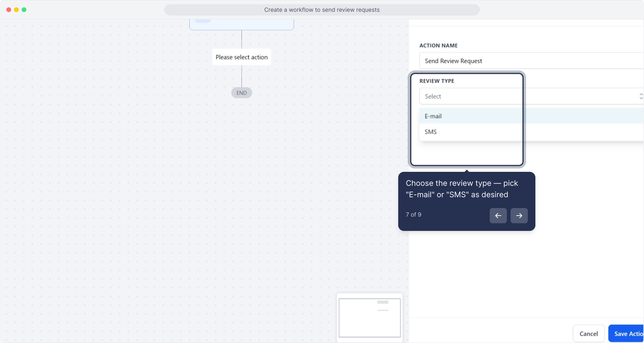Choose SMS as the review type
The height and width of the screenshot is (343, 644).
[x=431, y=132]
